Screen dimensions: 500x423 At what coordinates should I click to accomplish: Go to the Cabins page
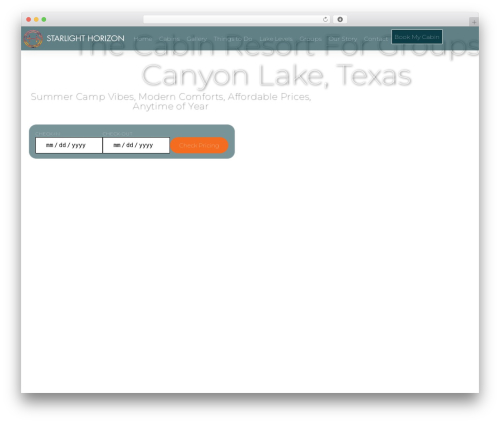[169, 39]
